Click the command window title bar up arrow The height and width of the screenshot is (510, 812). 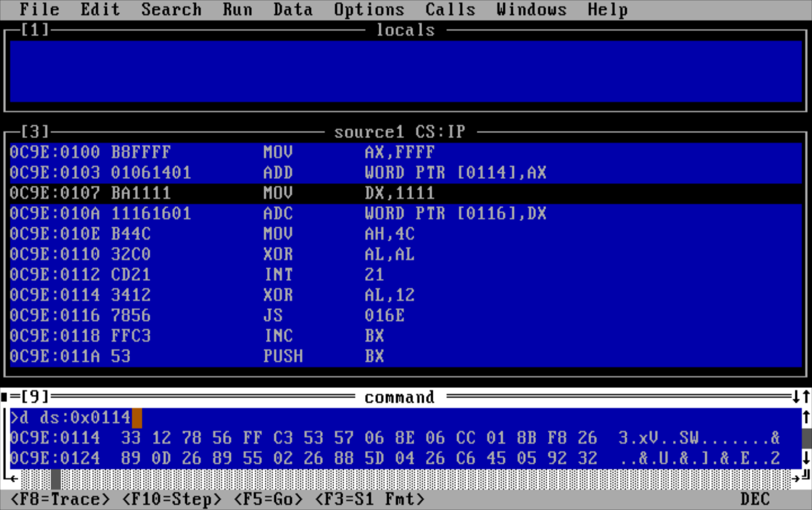(x=806, y=397)
